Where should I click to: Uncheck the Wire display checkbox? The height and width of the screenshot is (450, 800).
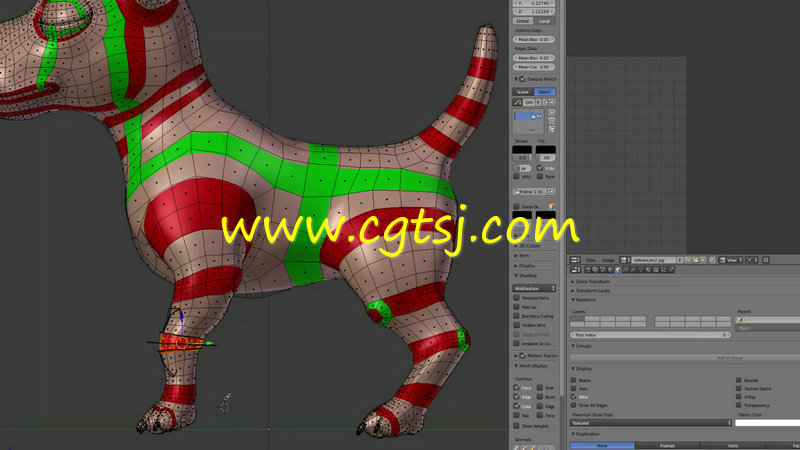point(573,396)
